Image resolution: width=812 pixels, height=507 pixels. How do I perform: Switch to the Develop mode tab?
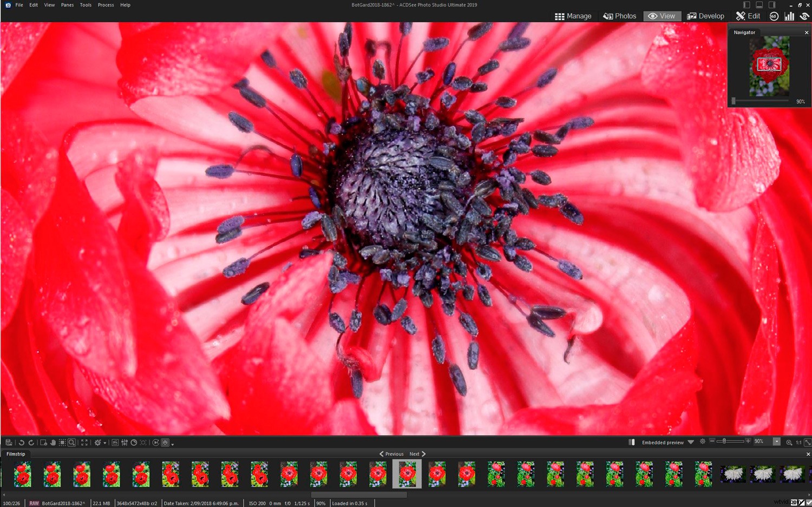coord(706,16)
